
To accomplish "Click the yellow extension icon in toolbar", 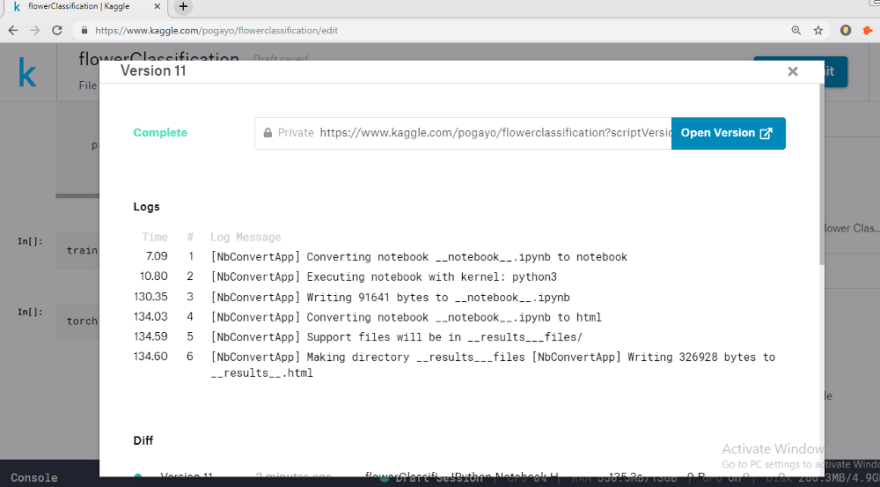I will (846, 30).
